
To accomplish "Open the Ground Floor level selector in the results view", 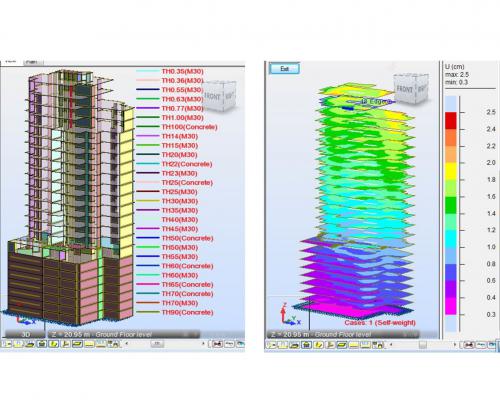I will (x=343, y=334).
